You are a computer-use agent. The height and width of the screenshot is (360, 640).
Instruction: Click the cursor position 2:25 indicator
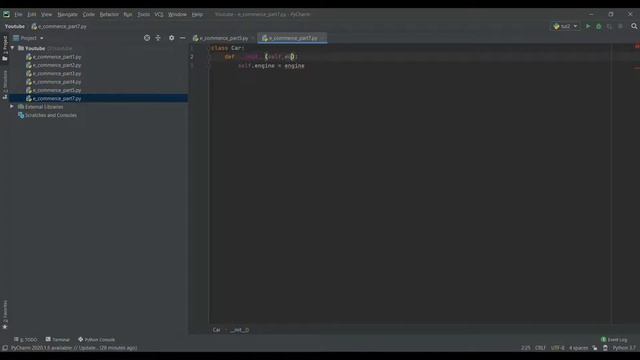pyautogui.click(x=525, y=348)
